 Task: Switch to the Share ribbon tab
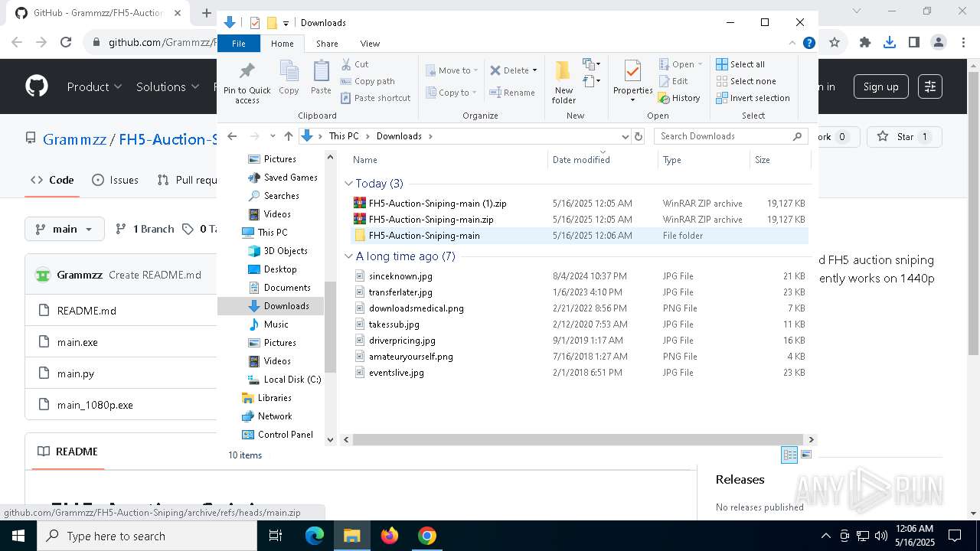coord(327,44)
